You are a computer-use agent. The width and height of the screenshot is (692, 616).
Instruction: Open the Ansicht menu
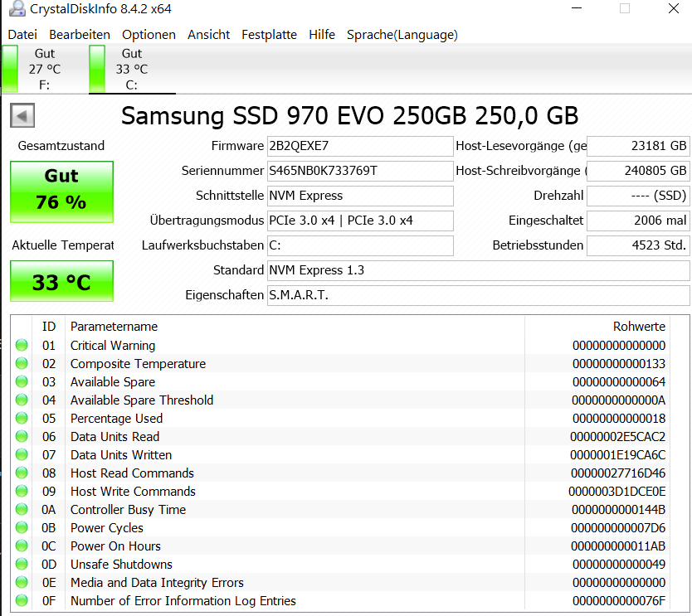click(208, 34)
